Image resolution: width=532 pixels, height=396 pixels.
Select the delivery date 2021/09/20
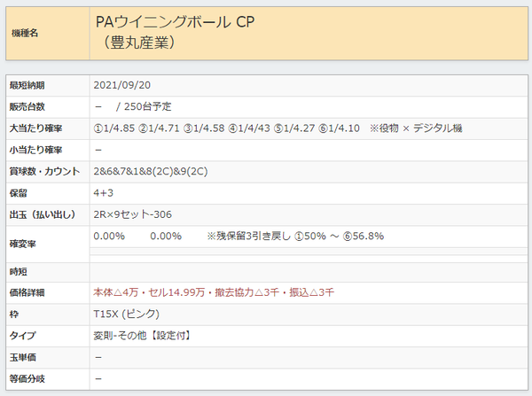(x=121, y=85)
